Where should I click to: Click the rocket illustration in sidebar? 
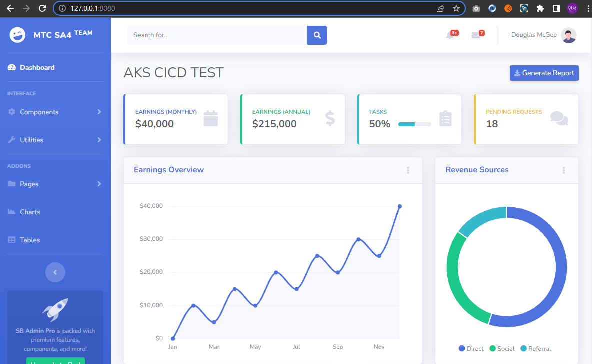[x=55, y=309]
